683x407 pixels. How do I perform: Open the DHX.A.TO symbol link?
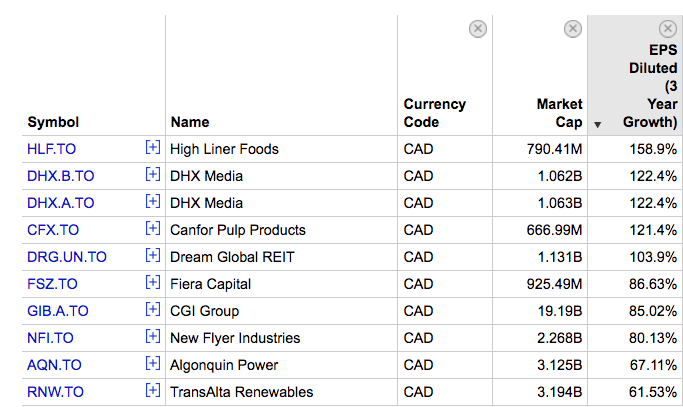pos(61,203)
